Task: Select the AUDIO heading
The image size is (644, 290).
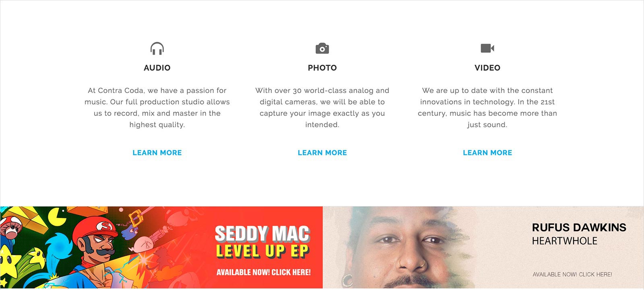Action: pyautogui.click(x=157, y=68)
